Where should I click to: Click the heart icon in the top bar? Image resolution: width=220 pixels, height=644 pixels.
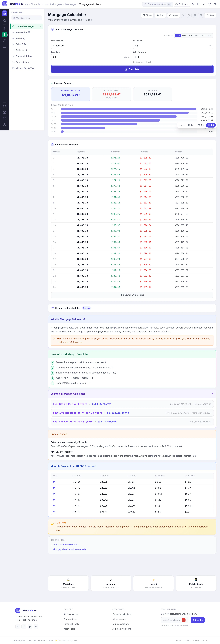204,4
